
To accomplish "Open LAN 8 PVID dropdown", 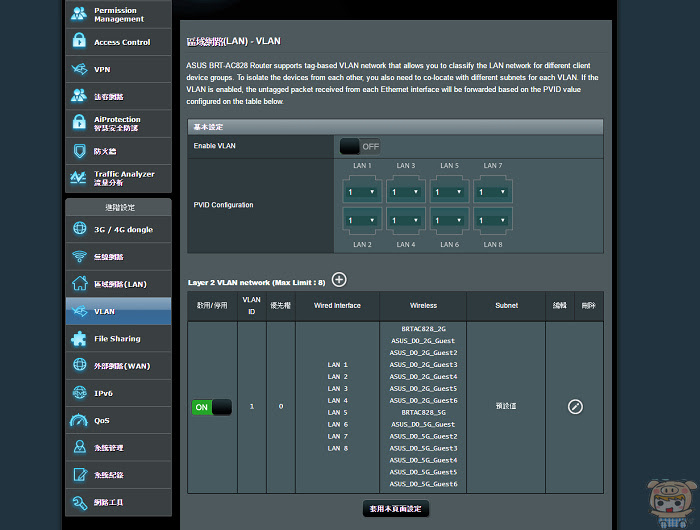I will [492, 221].
